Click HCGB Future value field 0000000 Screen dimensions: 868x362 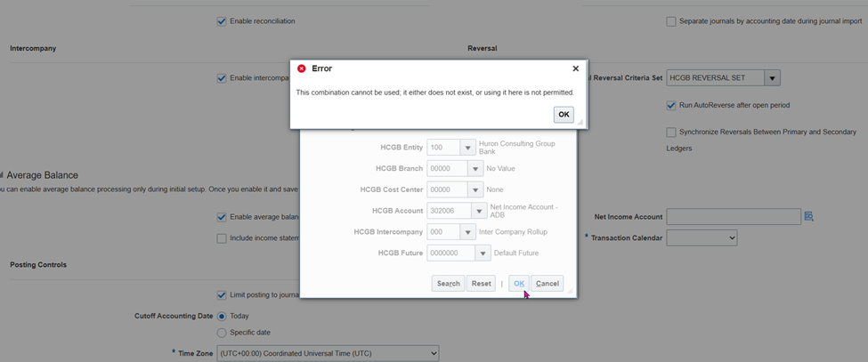[x=450, y=253]
